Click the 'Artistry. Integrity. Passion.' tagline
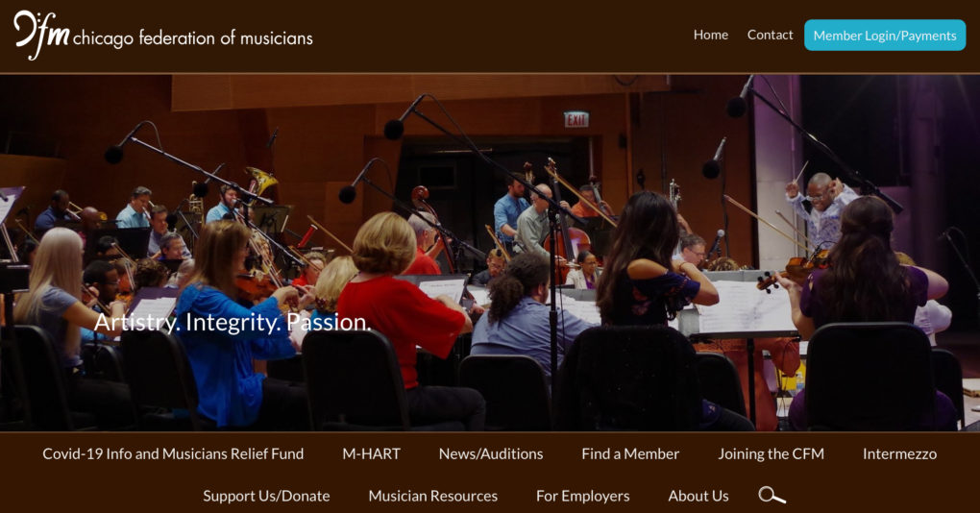This screenshot has width=980, height=513. pos(233,323)
